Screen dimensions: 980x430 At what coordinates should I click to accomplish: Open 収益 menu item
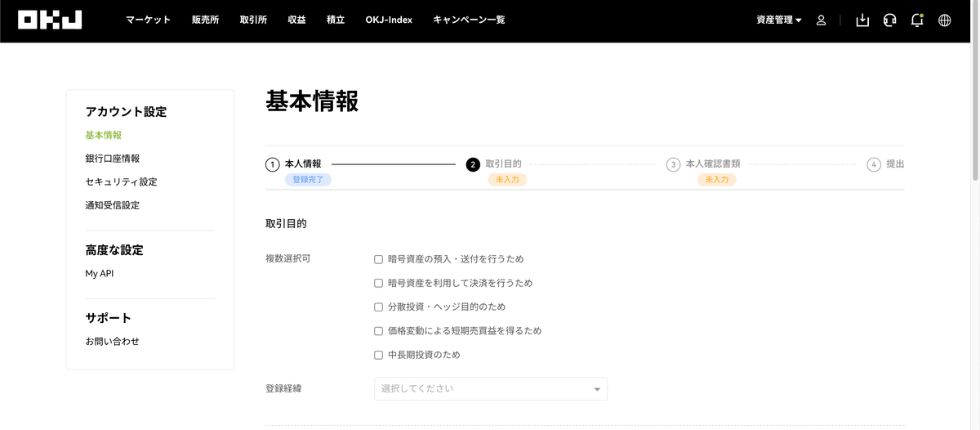(x=297, y=20)
